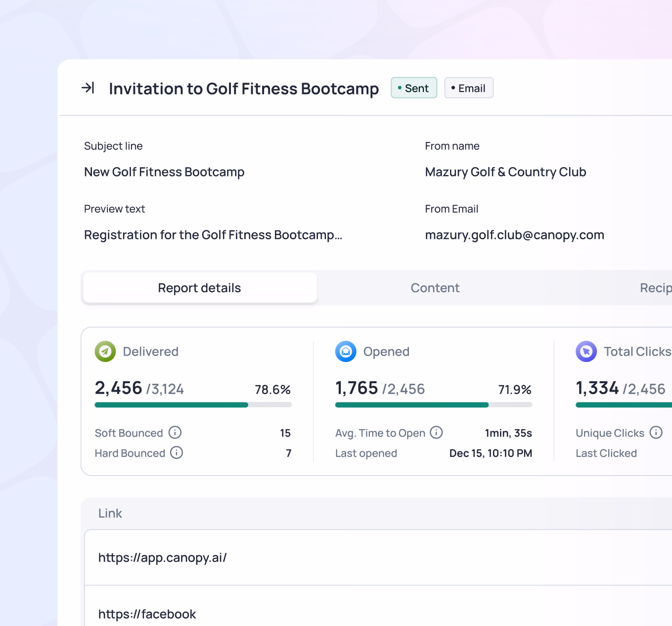Image resolution: width=672 pixels, height=626 pixels.
Task: Show info for Avg. Time to Open
Action: coord(436,433)
